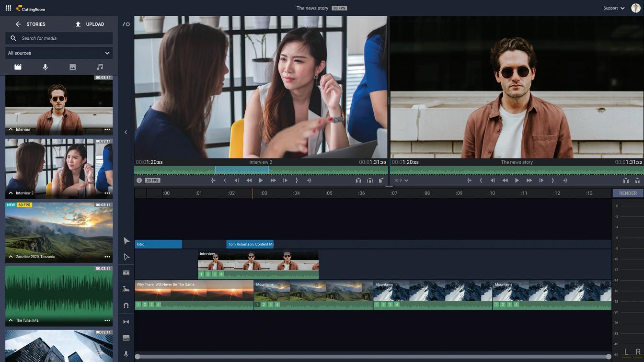Filter media by video clips icon

coord(18,67)
